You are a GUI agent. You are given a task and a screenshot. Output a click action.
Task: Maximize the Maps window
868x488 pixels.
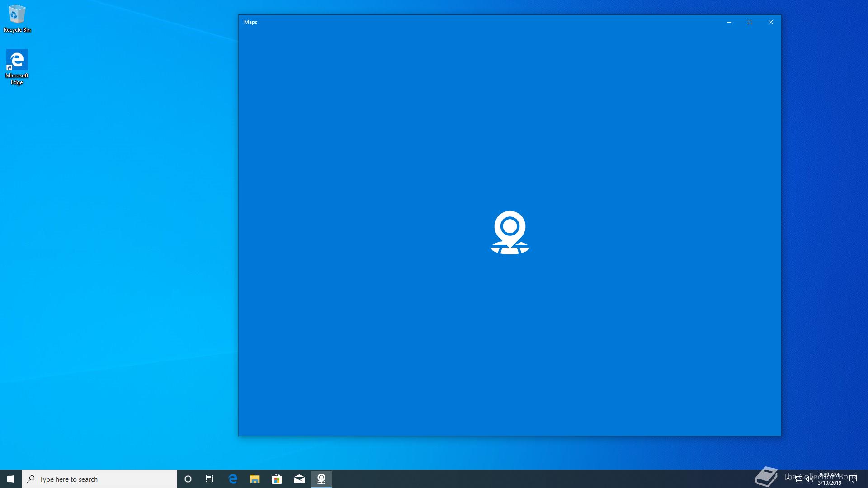(750, 22)
